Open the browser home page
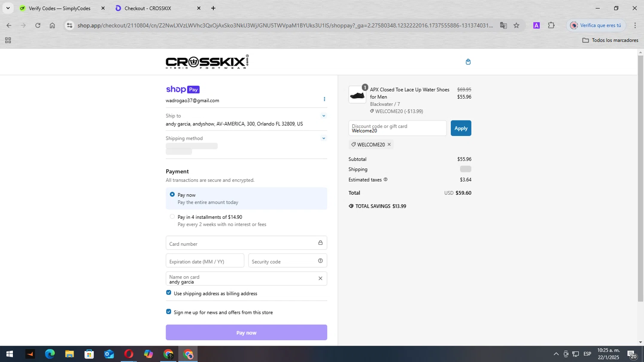The height and width of the screenshot is (362, 644). tap(52, 25)
